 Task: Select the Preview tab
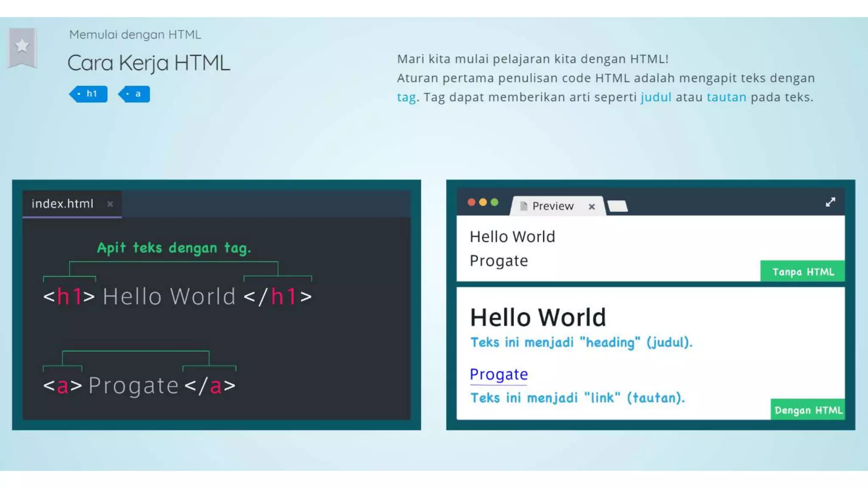tap(552, 206)
